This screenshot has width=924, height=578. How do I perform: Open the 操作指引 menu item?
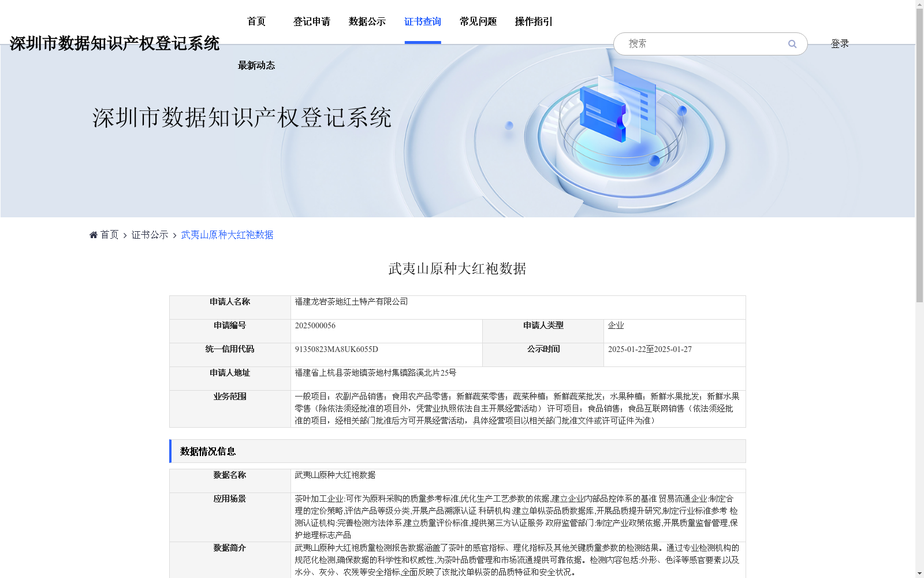[x=534, y=21]
